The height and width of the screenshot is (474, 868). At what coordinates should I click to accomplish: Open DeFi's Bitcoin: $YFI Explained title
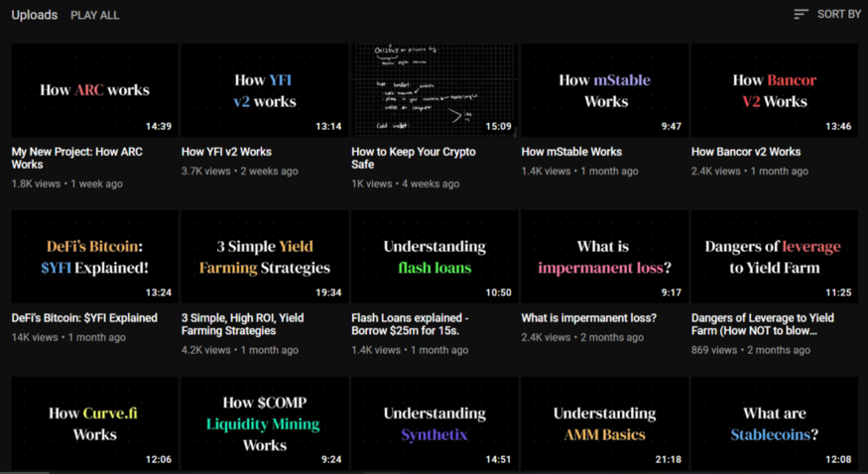coord(84,318)
